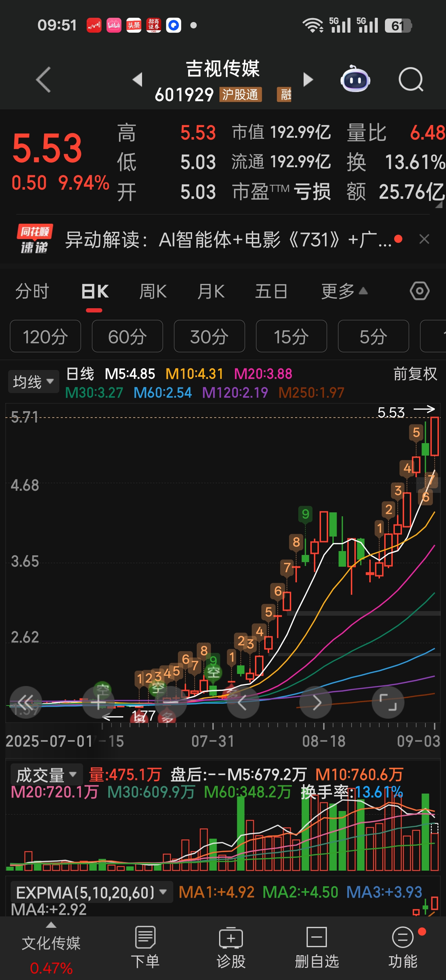The width and height of the screenshot is (446, 980).
Task: Tap the bilibili notification icon
Action: click(114, 26)
